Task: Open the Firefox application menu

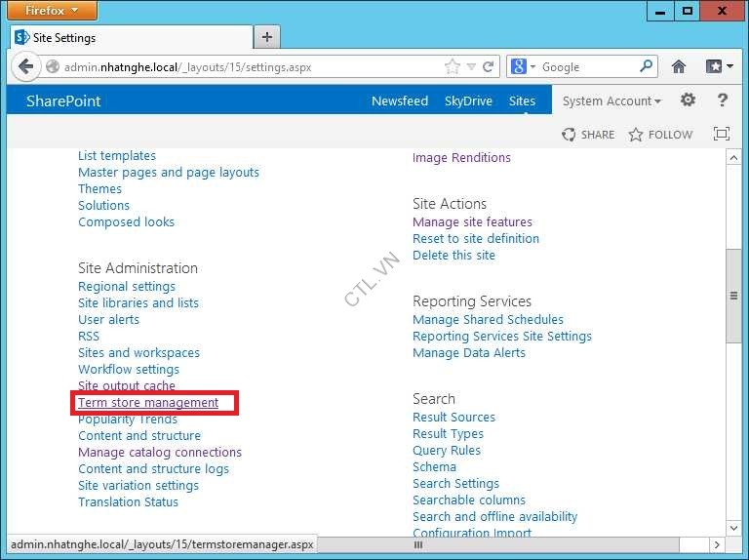Action: [54, 11]
